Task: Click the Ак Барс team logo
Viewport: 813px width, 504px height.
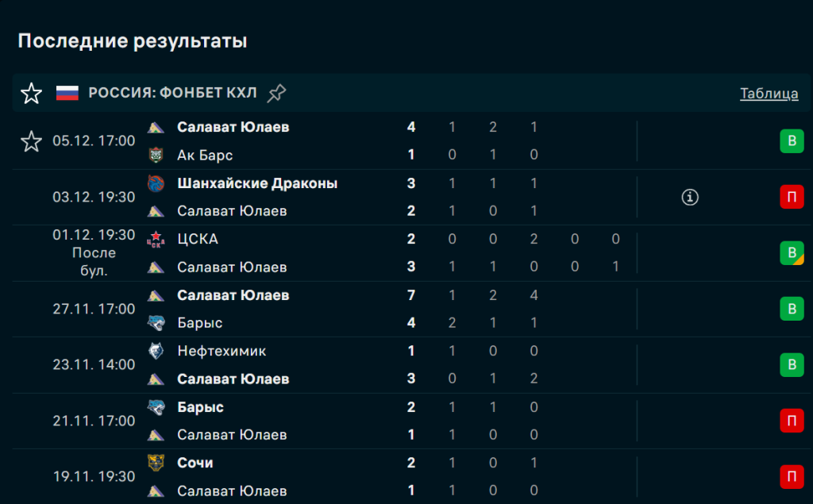Action: [x=156, y=155]
